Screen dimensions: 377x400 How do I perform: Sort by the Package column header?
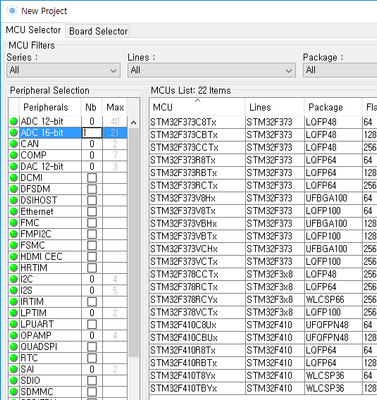point(333,107)
